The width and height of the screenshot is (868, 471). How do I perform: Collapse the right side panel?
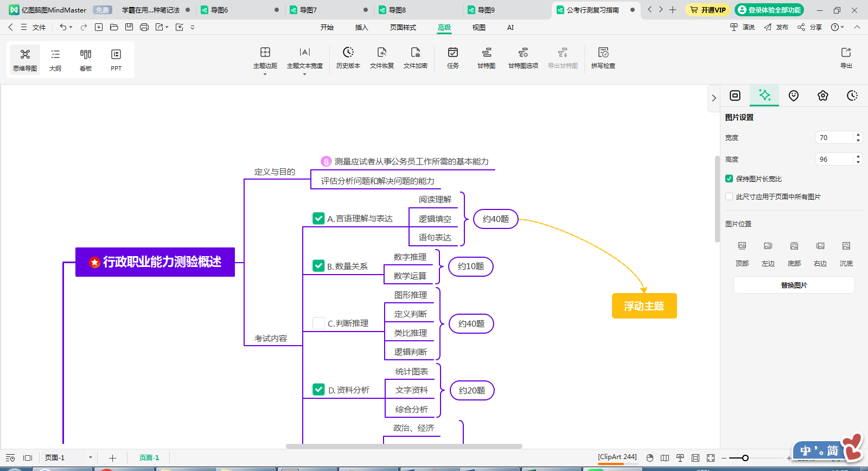click(x=713, y=98)
